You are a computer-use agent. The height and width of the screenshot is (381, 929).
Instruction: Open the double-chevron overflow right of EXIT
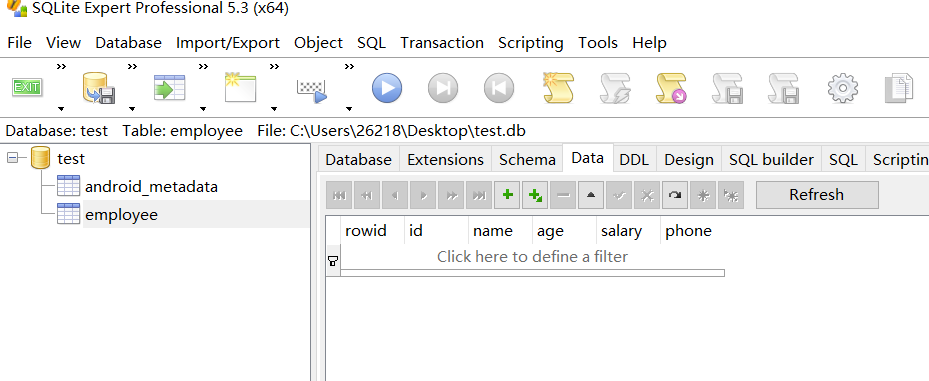(62, 66)
